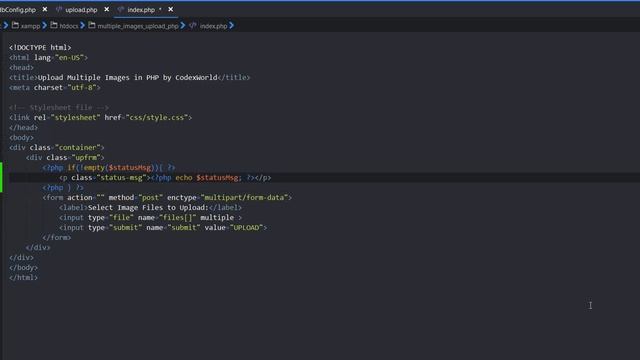Click index.php in the breadcrumb path
The image size is (640, 360).
point(213,26)
